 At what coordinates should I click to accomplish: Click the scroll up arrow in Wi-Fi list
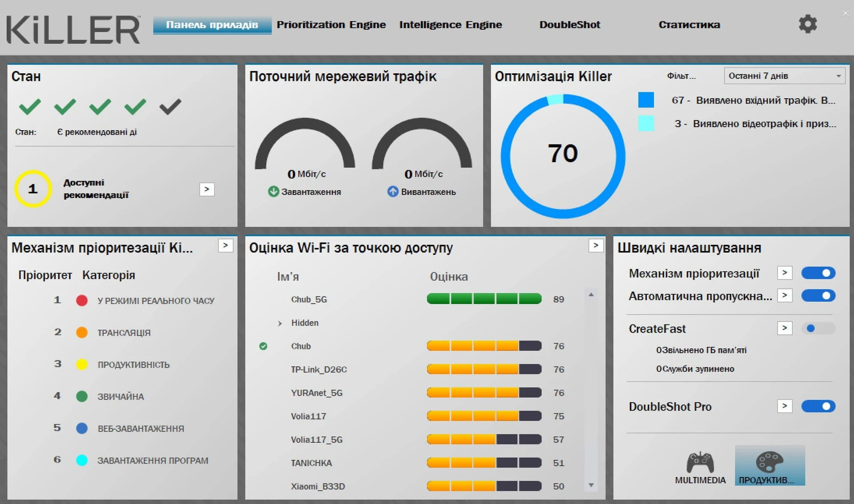[591, 295]
